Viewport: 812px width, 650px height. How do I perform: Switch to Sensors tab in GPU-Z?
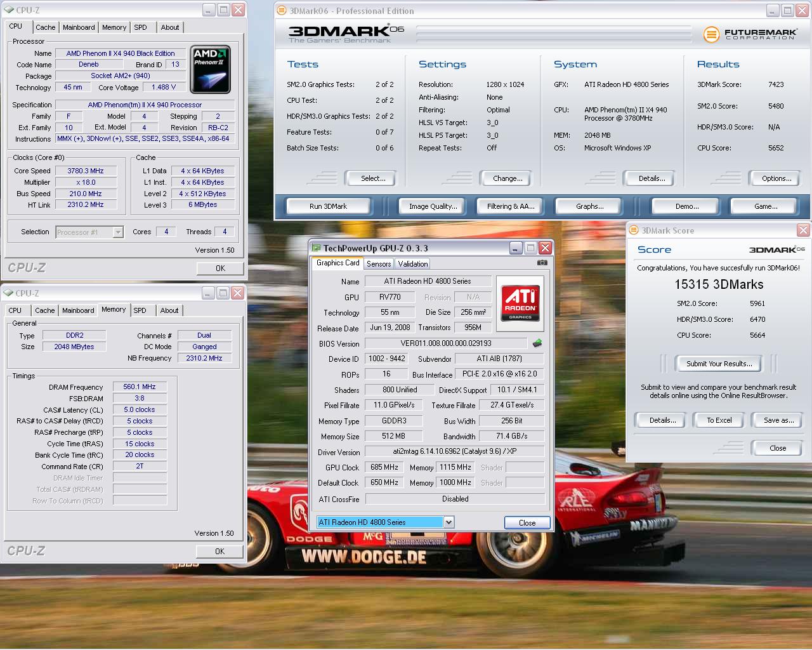click(379, 264)
